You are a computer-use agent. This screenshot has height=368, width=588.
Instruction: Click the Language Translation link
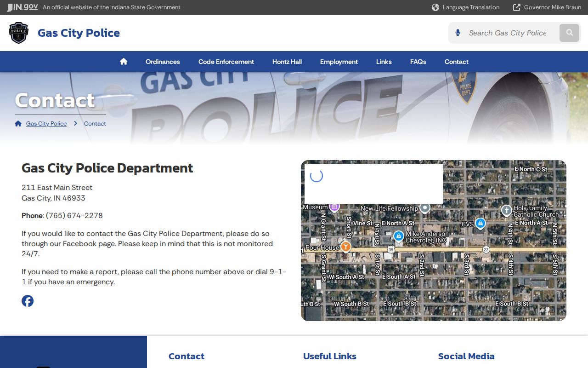pos(471,7)
